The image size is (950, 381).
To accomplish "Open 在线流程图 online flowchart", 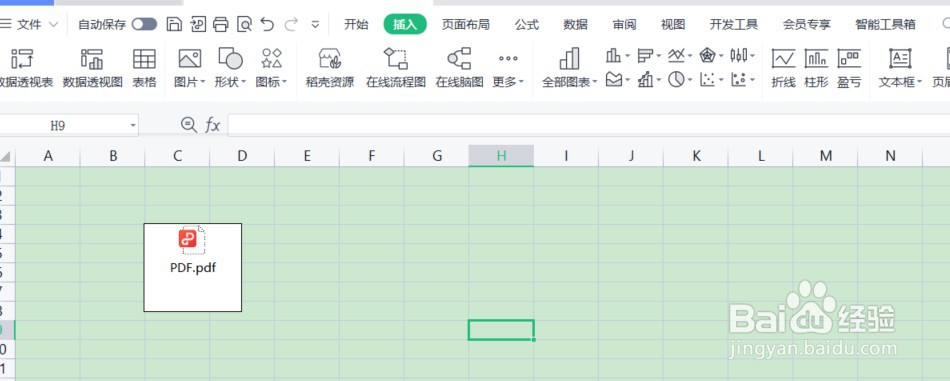I will [x=396, y=68].
